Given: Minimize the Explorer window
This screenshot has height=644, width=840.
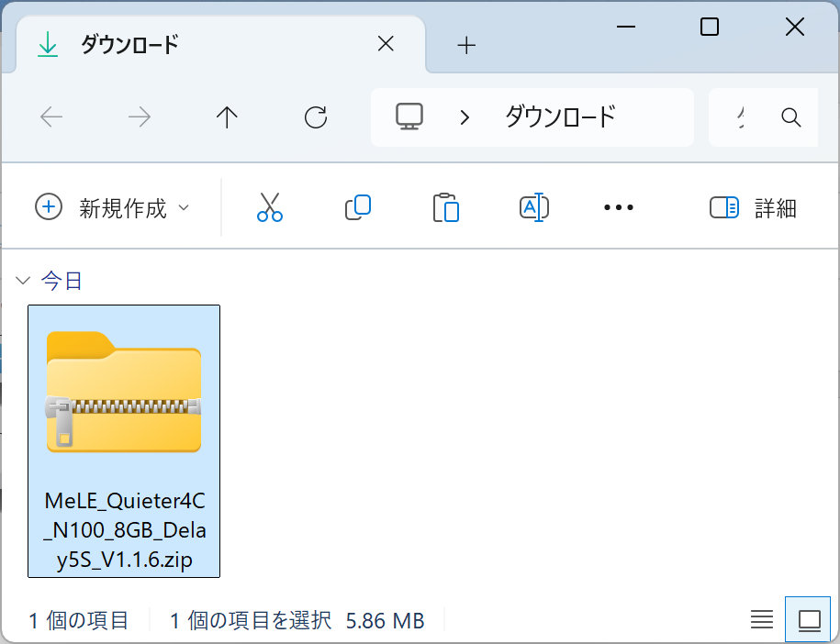Looking at the screenshot, I should [x=626, y=27].
